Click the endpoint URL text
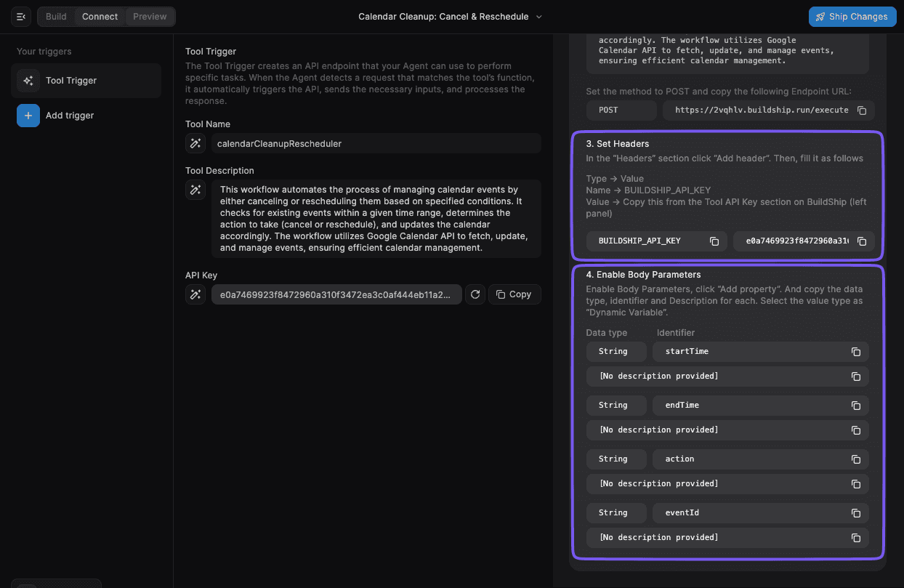The image size is (904, 588). [x=762, y=110]
